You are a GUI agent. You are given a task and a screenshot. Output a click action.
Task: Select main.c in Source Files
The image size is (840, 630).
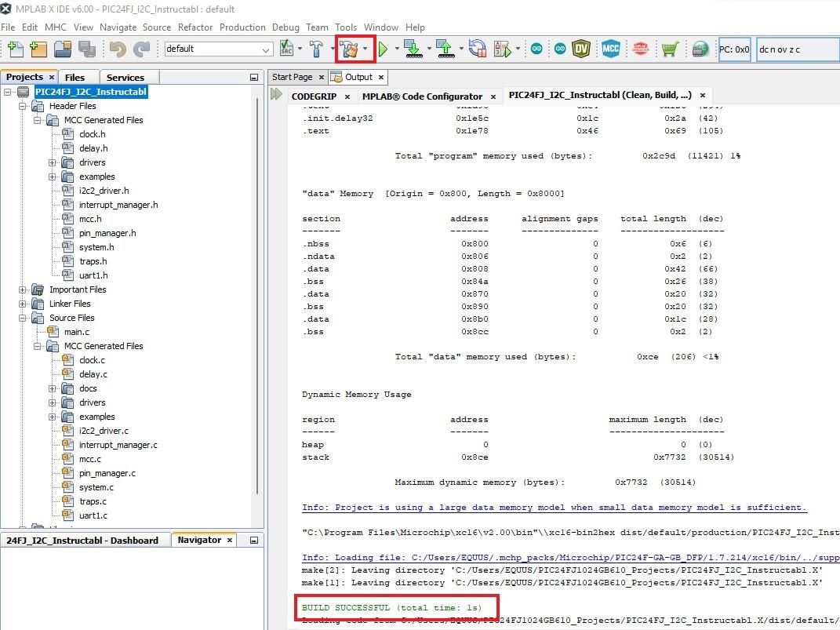point(77,332)
